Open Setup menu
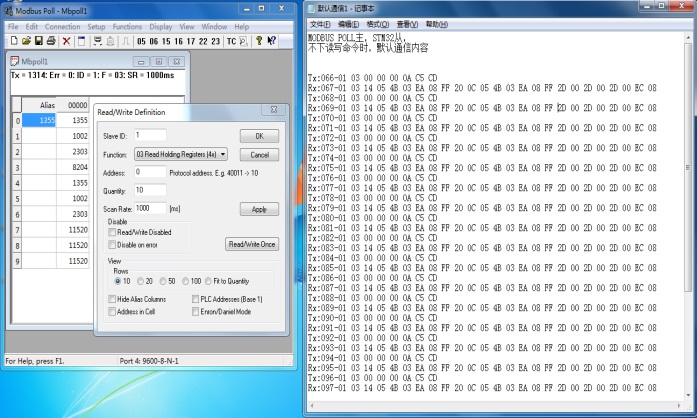 (x=96, y=27)
